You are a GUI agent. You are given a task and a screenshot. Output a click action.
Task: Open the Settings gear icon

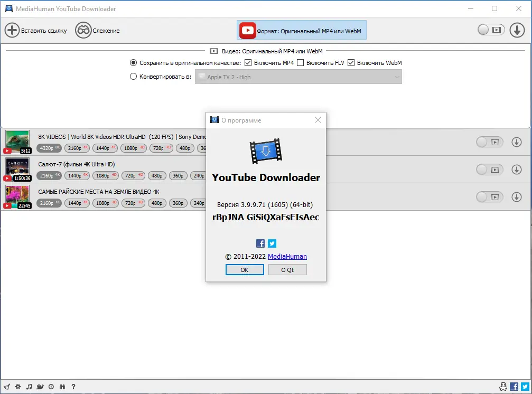(17, 387)
